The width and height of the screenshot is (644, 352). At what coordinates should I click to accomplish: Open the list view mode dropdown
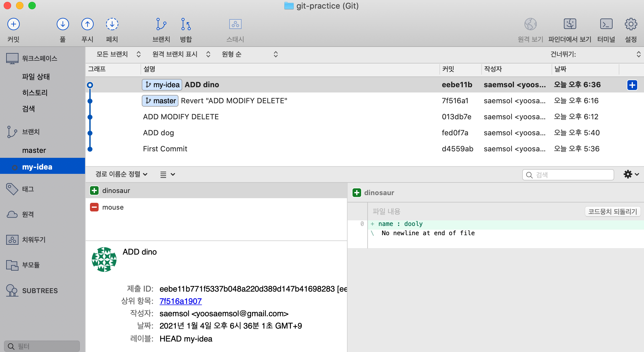click(x=168, y=174)
